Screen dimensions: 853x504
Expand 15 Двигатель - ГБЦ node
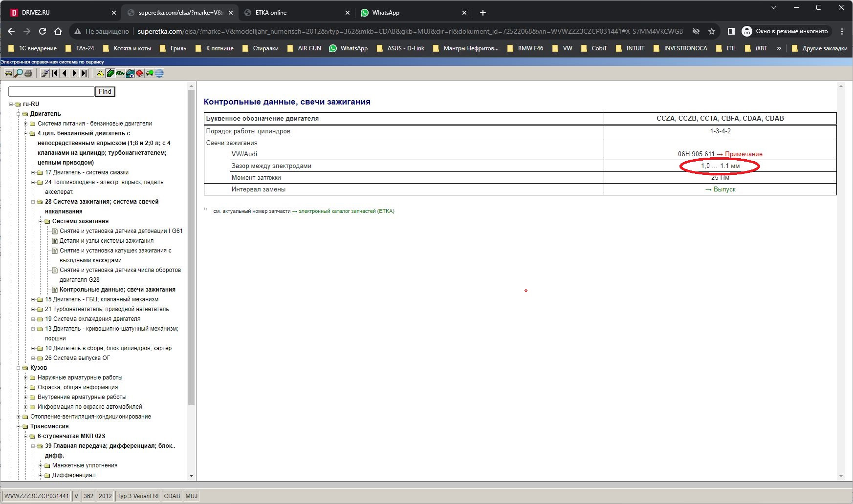[33, 299]
